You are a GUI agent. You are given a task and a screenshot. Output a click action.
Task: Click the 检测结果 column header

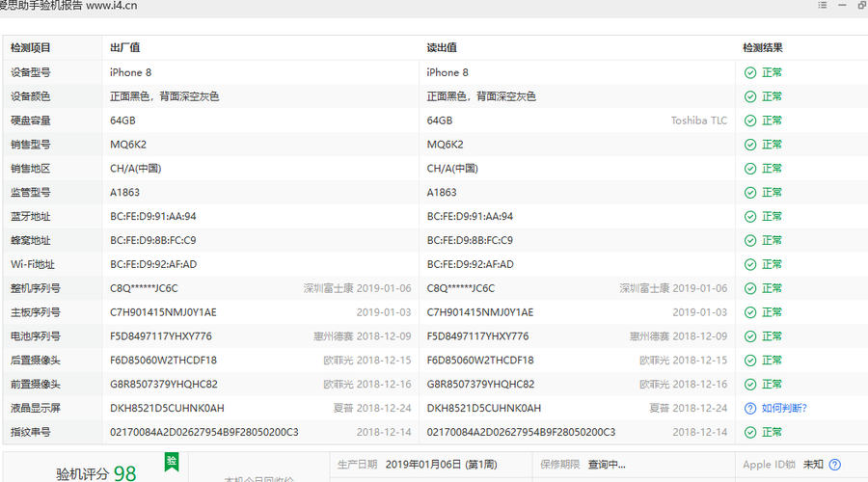[x=763, y=48]
